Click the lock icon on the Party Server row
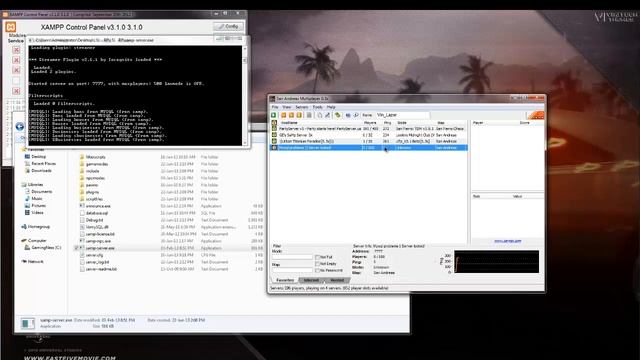The height and width of the screenshot is (360, 640). [274, 129]
